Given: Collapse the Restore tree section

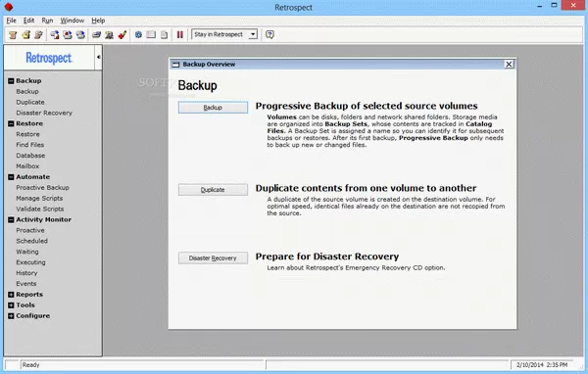Looking at the screenshot, I should click(11, 123).
